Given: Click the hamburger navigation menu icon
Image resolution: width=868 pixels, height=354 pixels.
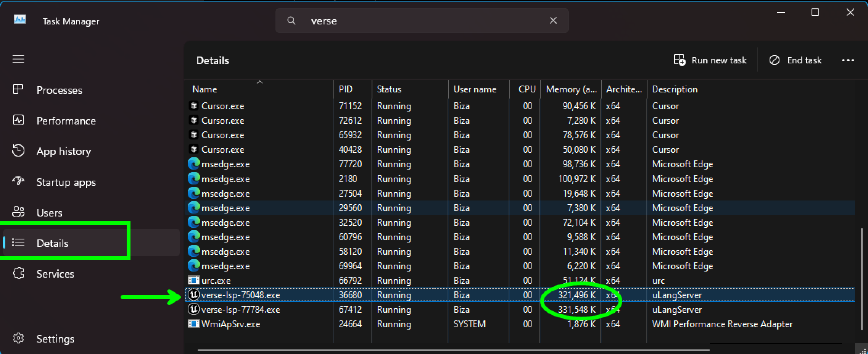Looking at the screenshot, I should (18, 59).
